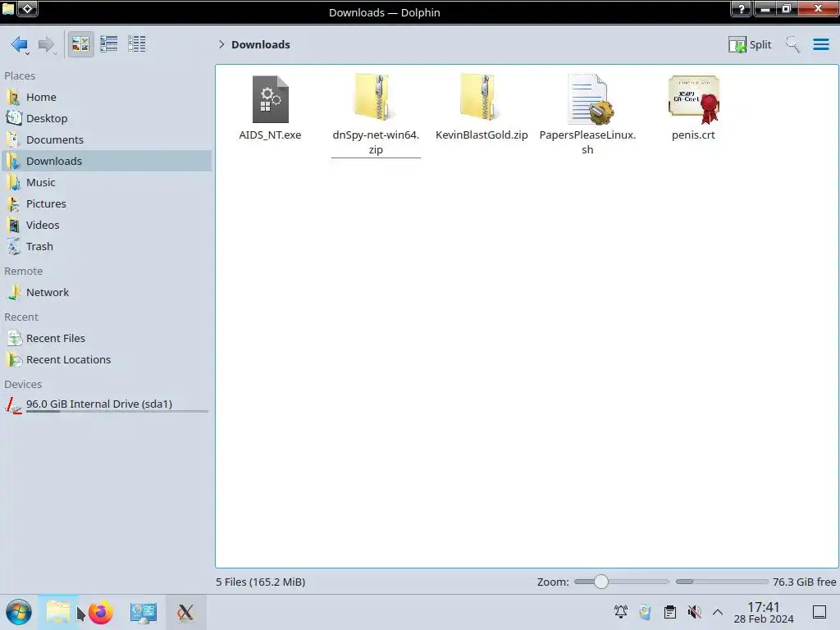
Task: Select the PapersPleaseLinux.sh script icon
Action: click(589, 99)
